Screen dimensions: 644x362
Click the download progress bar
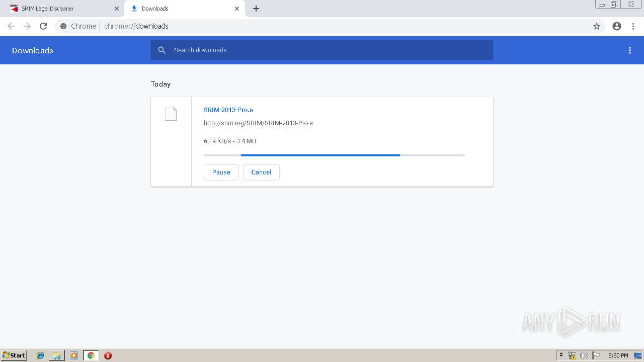click(334, 155)
